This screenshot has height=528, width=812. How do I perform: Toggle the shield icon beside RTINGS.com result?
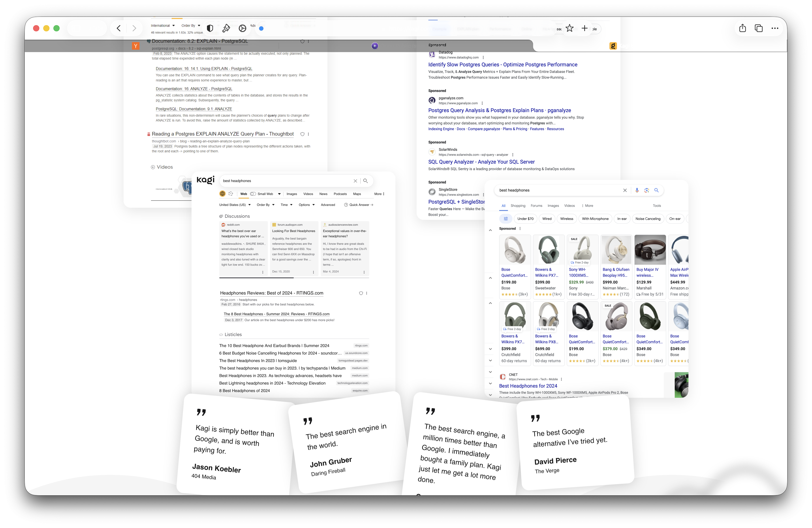[361, 293]
